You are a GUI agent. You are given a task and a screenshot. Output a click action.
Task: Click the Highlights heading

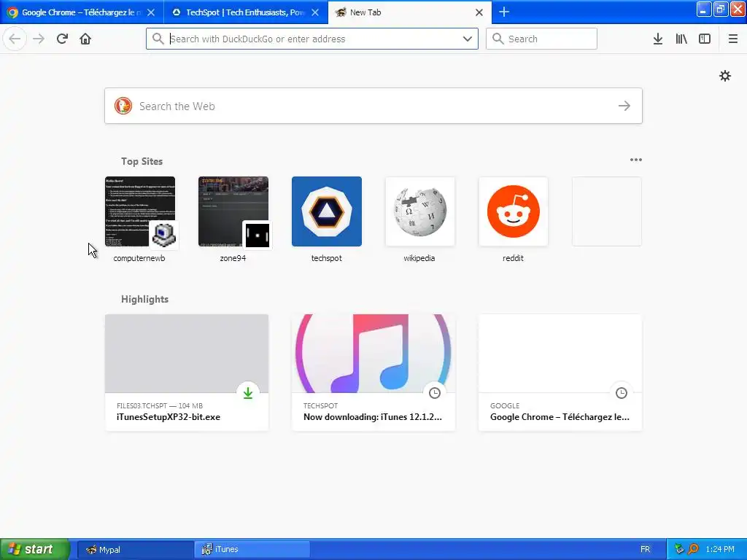pyautogui.click(x=145, y=299)
